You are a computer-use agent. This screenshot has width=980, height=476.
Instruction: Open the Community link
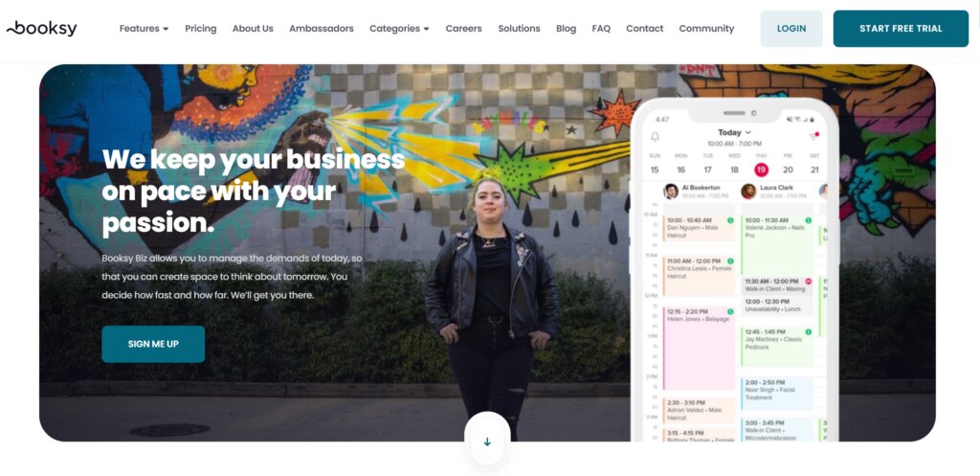pyautogui.click(x=706, y=28)
